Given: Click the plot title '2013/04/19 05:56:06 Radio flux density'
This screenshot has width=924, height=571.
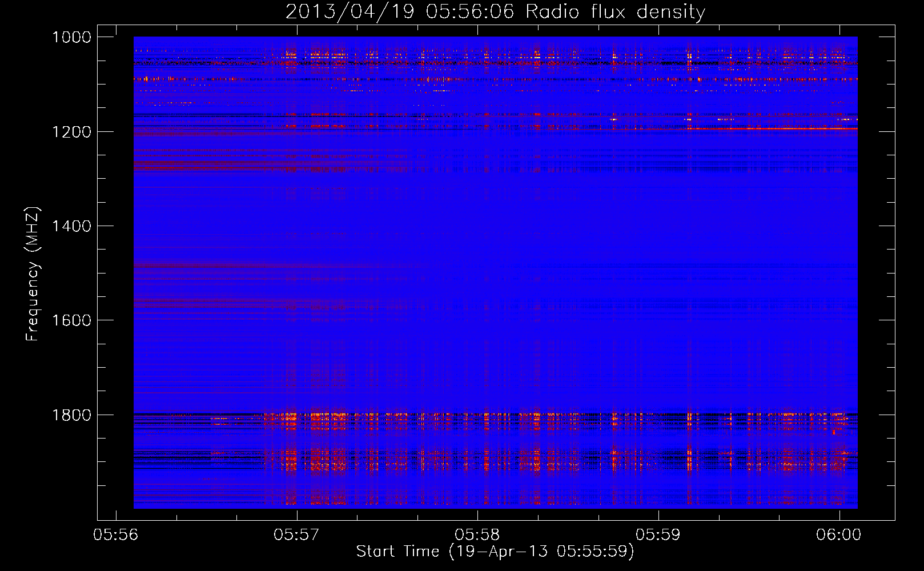Looking at the screenshot, I should tap(495, 11).
